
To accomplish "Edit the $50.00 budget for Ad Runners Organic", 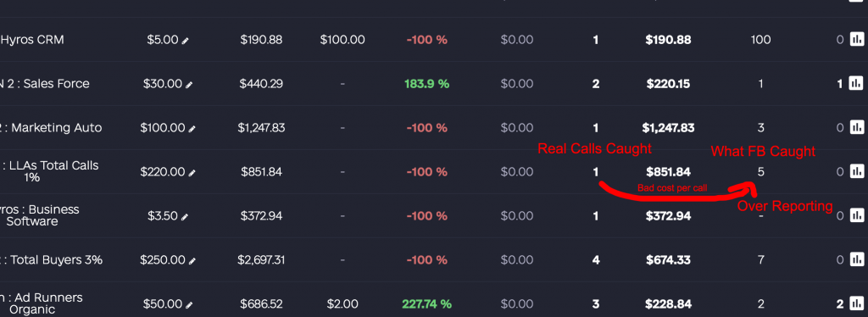I will [x=189, y=305].
